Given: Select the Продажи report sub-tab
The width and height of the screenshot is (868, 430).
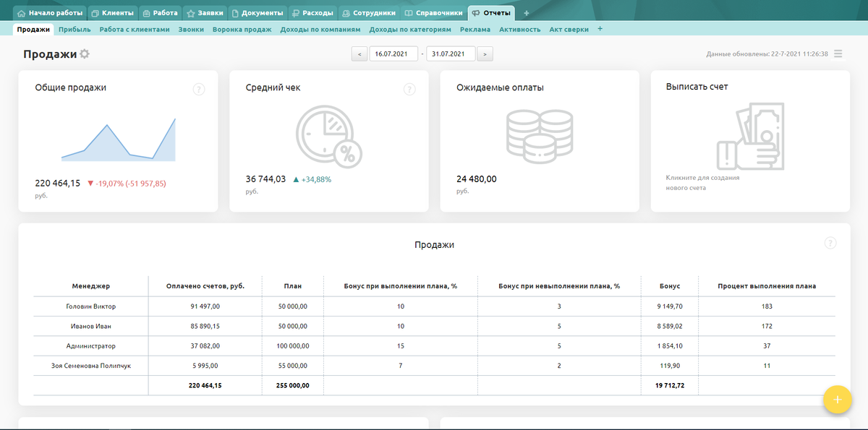Looking at the screenshot, I should tap(33, 30).
